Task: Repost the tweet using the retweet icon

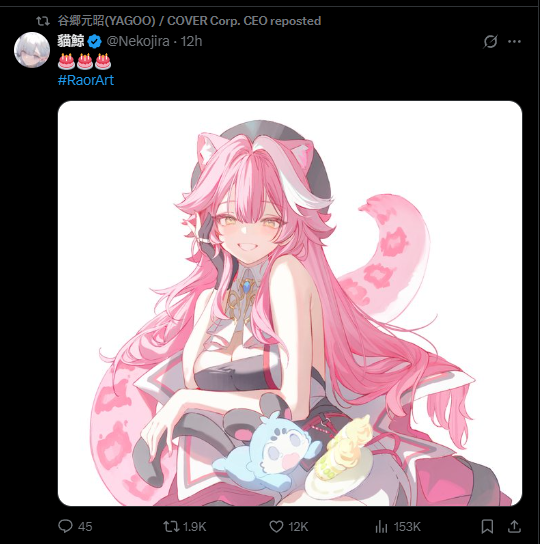Action: (x=171, y=526)
